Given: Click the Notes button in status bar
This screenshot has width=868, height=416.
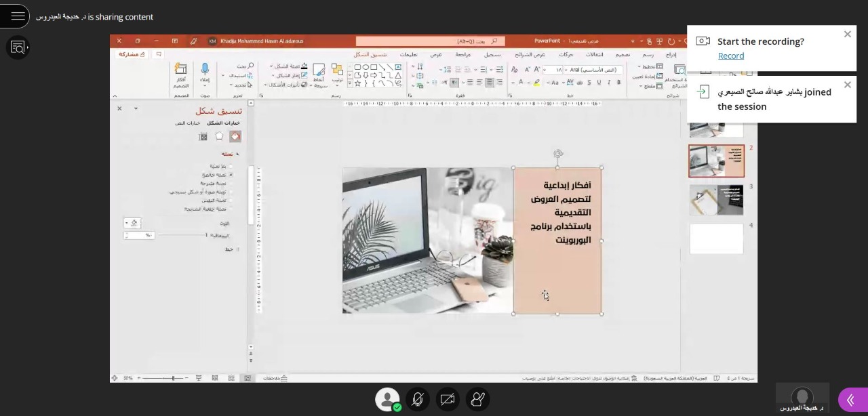Looking at the screenshot, I should click(275, 378).
